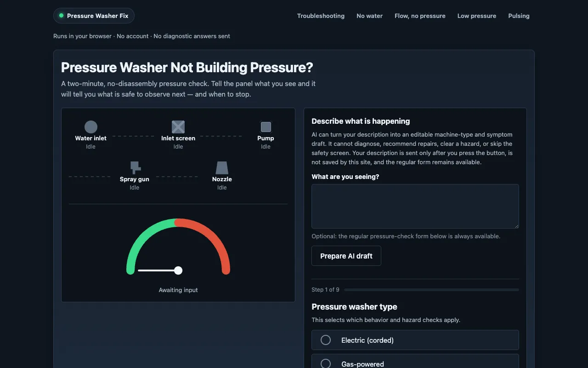Click the Optional regular pressure-check form note
The width and height of the screenshot is (588, 368).
406,236
